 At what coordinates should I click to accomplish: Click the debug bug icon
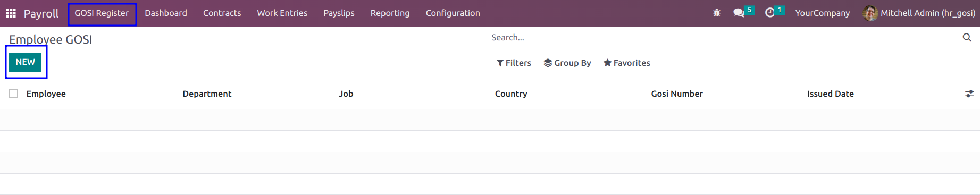point(717,13)
